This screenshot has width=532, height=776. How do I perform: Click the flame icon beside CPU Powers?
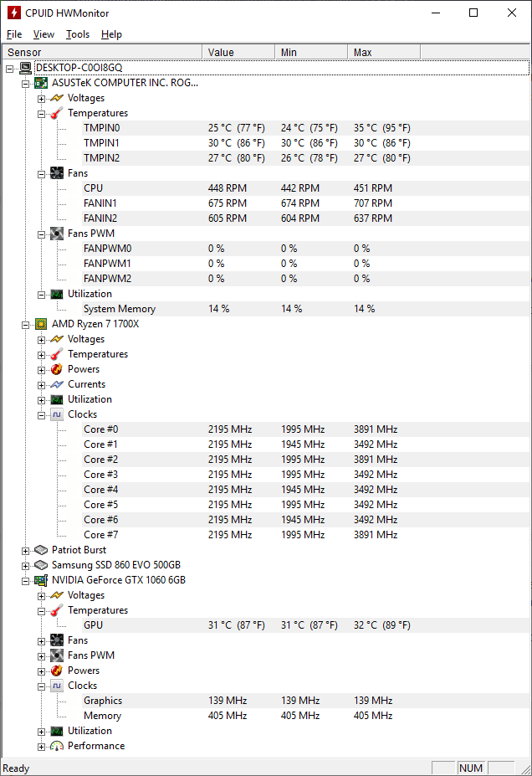coord(57,369)
